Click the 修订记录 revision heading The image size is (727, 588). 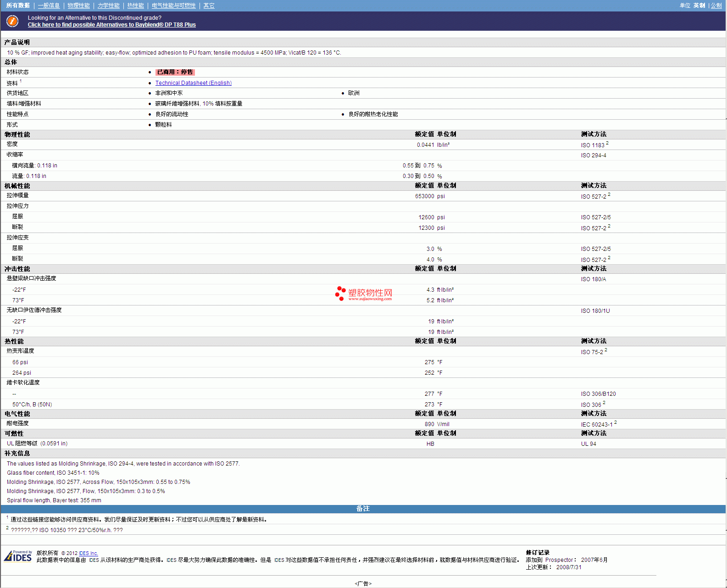(x=538, y=553)
